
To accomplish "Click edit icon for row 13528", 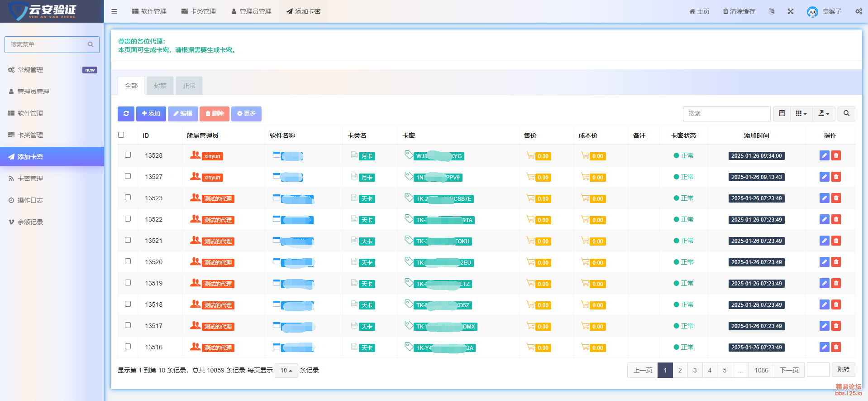I will tap(824, 155).
